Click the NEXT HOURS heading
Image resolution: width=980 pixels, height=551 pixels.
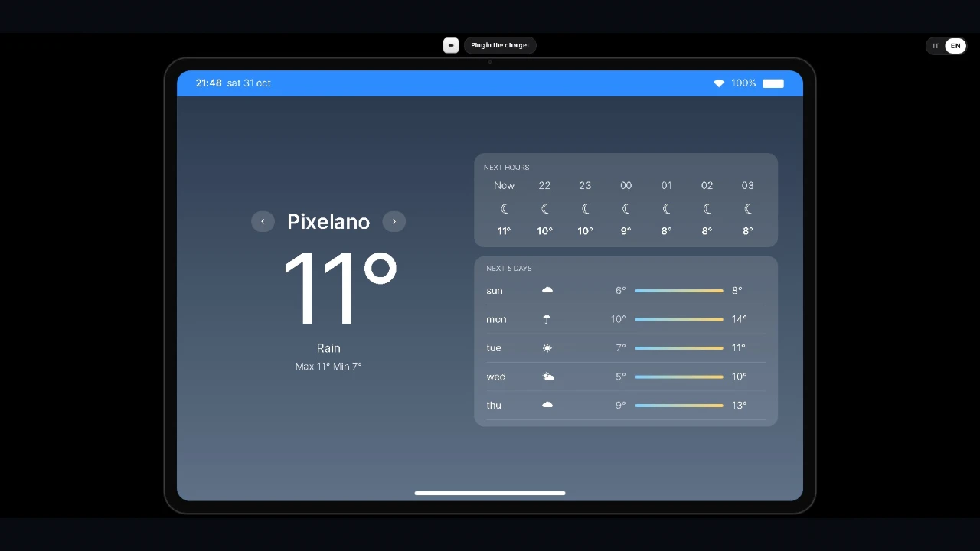506,168
